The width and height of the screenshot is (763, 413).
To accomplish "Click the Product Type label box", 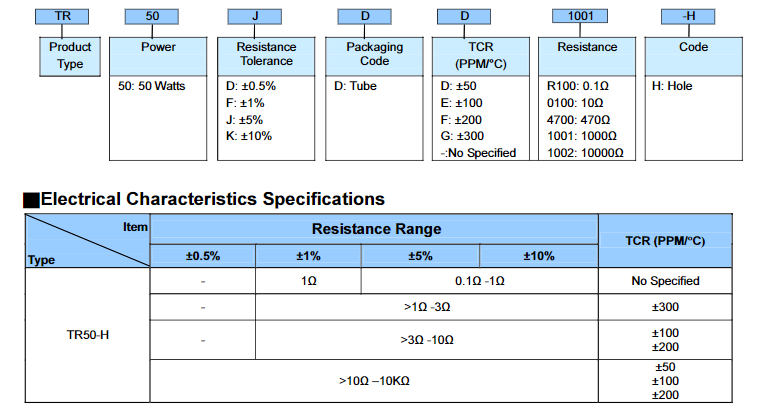I will [70, 56].
